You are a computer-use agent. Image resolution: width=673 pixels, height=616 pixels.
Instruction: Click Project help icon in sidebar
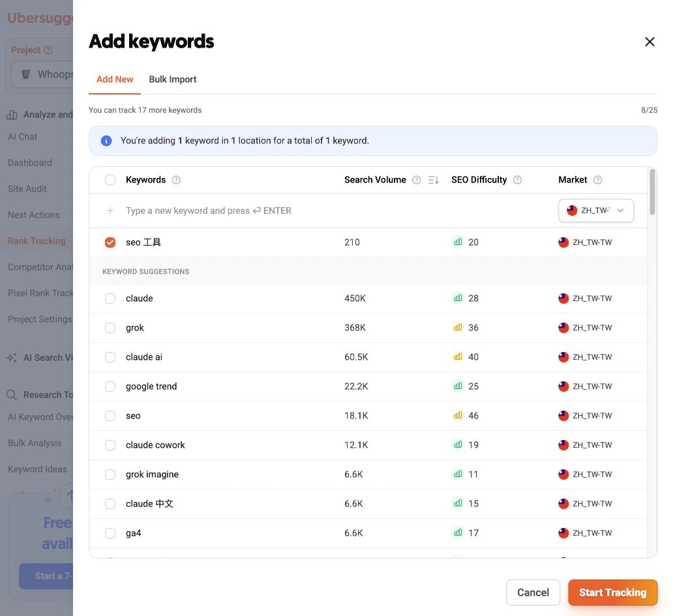click(x=48, y=50)
